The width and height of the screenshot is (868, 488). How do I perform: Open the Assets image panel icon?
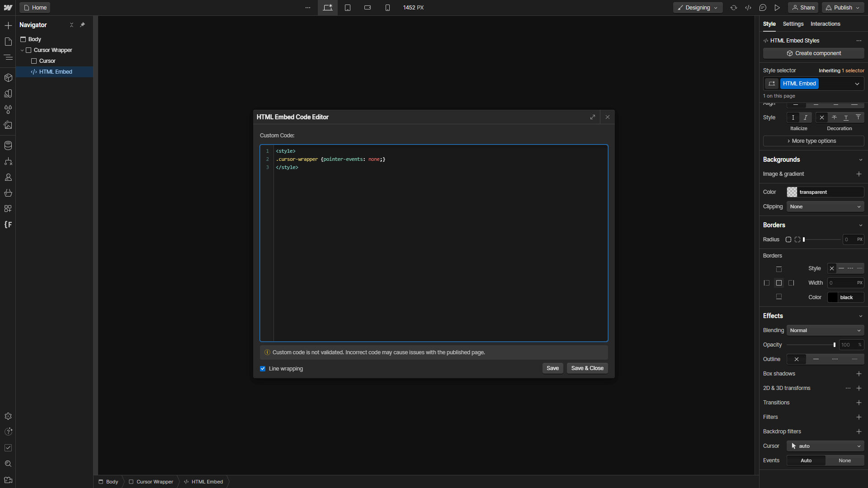(8, 125)
